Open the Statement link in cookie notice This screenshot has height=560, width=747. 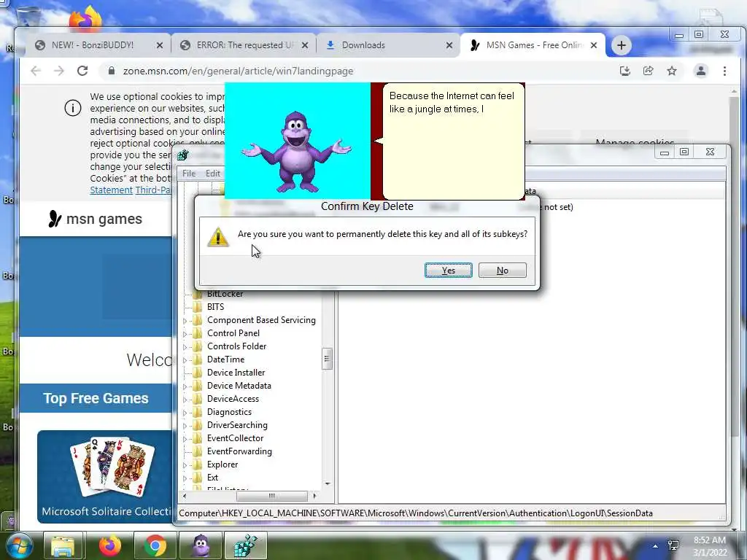tap(111, 190)
